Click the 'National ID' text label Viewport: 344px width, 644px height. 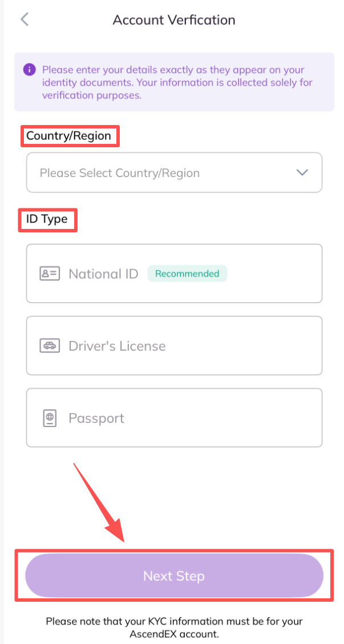103,274
